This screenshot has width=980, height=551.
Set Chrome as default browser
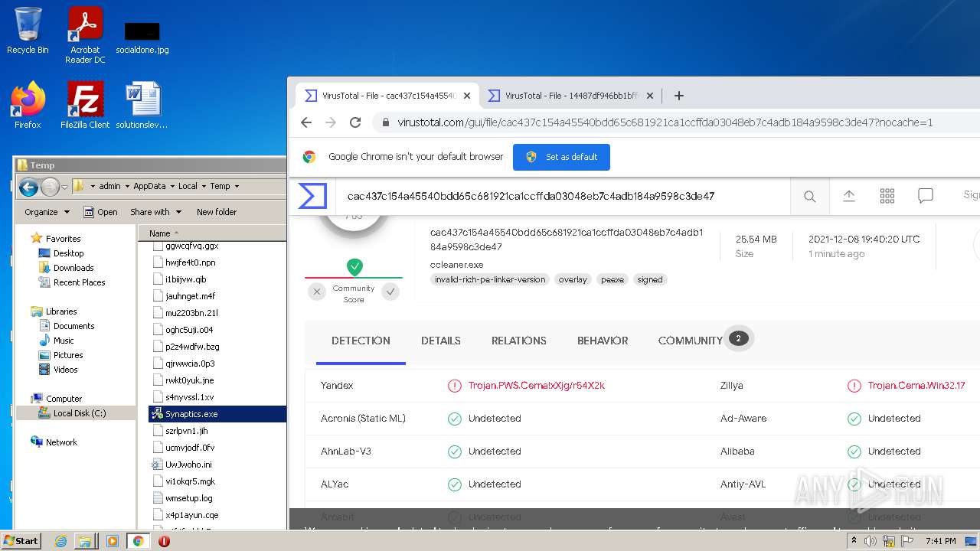coord(561,157)
